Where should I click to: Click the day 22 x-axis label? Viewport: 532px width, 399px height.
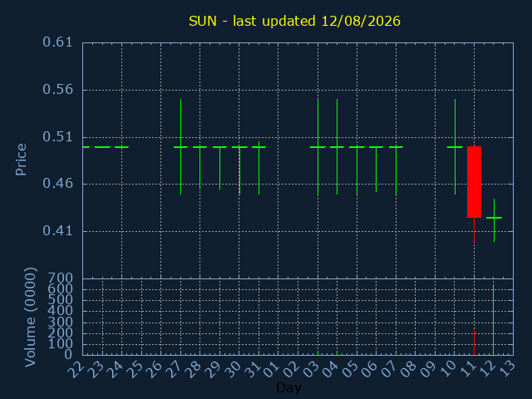(x=76, y=369)
